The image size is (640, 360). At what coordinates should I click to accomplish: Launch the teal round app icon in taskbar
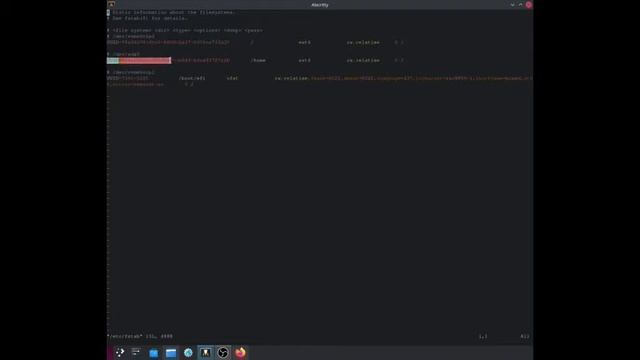[188, 353]
